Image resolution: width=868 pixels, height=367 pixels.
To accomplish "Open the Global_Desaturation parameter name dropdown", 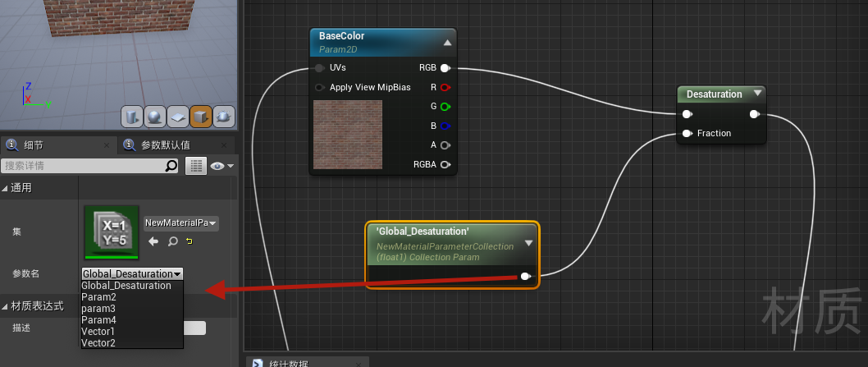I will click(132, 273).
